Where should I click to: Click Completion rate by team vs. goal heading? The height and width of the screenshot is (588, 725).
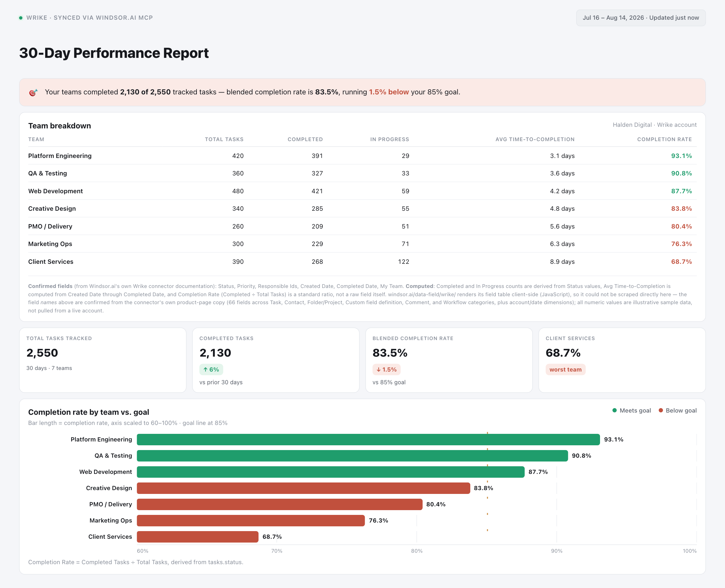pos(89,412)
